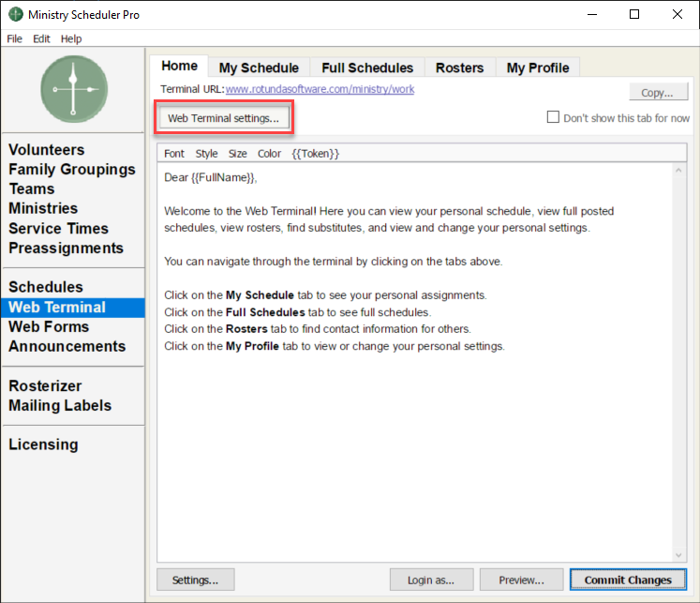This screenshot has height=603, width=700.
Task: Click the title bar app icon
Action: tap(16, 15)
